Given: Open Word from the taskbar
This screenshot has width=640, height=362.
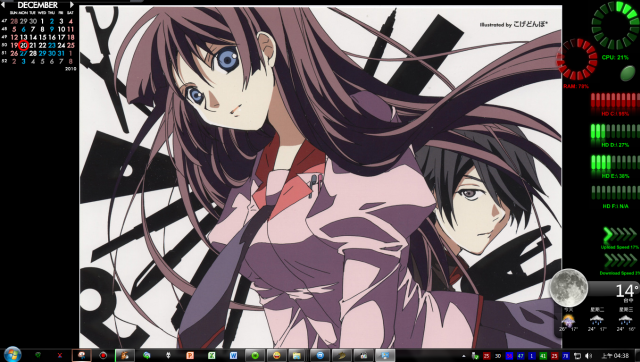Looking at the screenshot, I should tap(233, 355).
